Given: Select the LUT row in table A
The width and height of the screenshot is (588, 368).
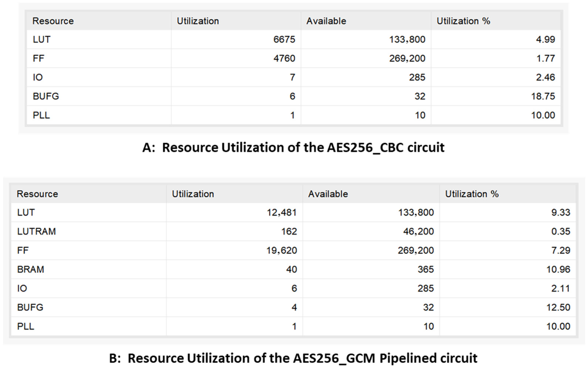Looking at the screenshot, I should 42,39.
